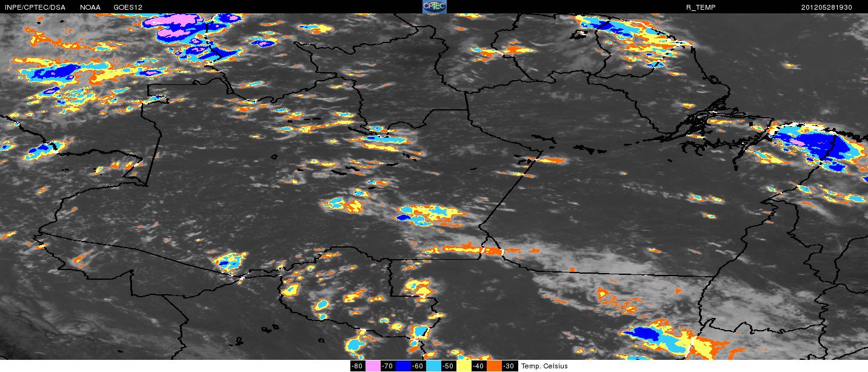This screenshot has height=372, width=868.
Task: Click the 'Temp. Celsius' legend caption
Action: (x=544, y=366)
